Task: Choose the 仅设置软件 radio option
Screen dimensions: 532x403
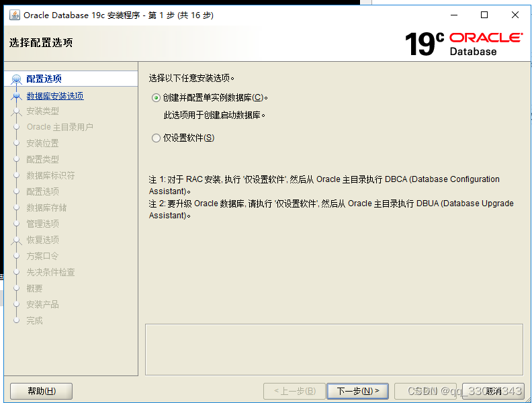Action: (156, 138)
